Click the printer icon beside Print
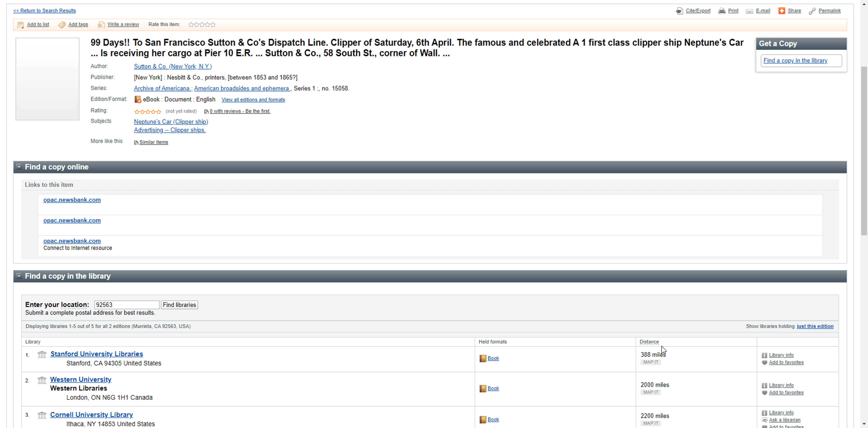The height and width of the screenshot is (428, 868). (722, 11)
